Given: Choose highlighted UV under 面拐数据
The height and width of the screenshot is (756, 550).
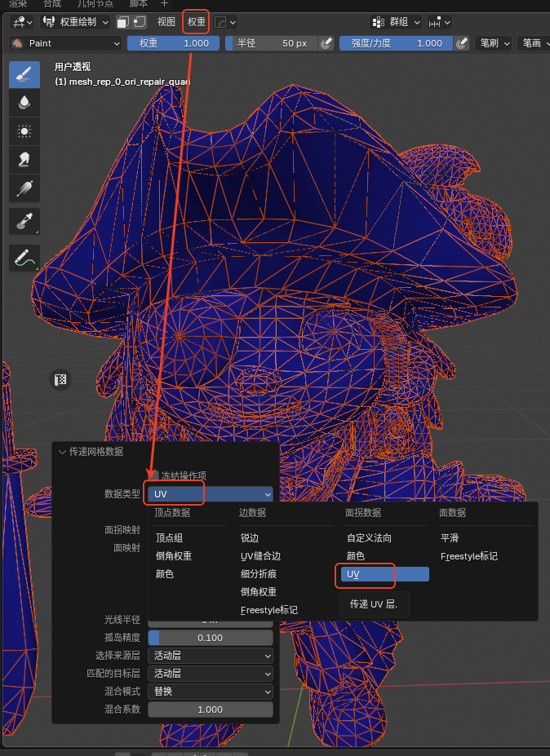Looking at the screenshot, I should pyautogui.click(x=385, y=574).
